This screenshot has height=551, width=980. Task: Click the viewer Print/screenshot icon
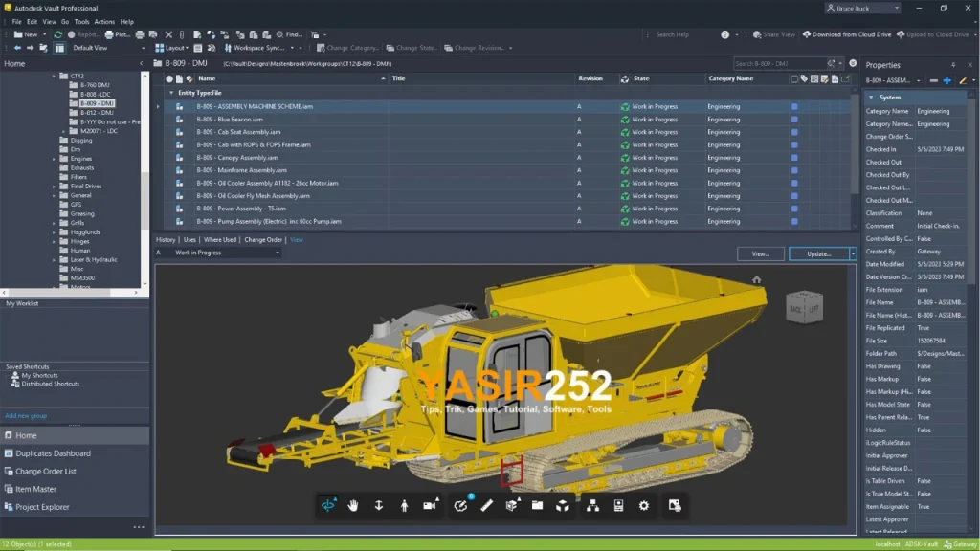675,505
